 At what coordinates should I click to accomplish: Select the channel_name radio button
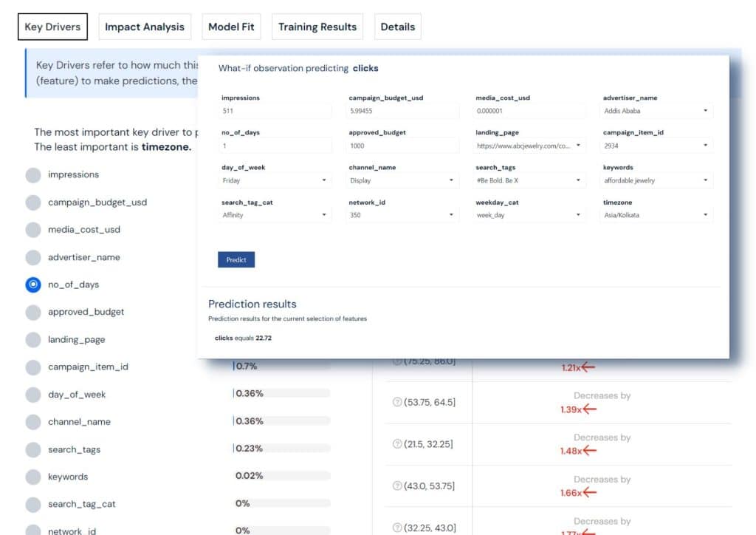[x=33, y=422]
